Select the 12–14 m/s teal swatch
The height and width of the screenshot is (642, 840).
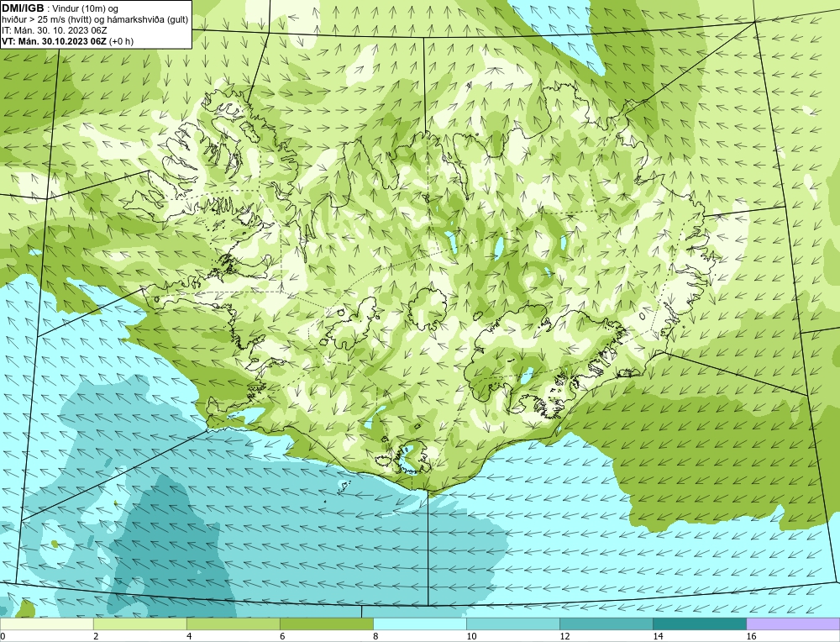coord(606,624)
